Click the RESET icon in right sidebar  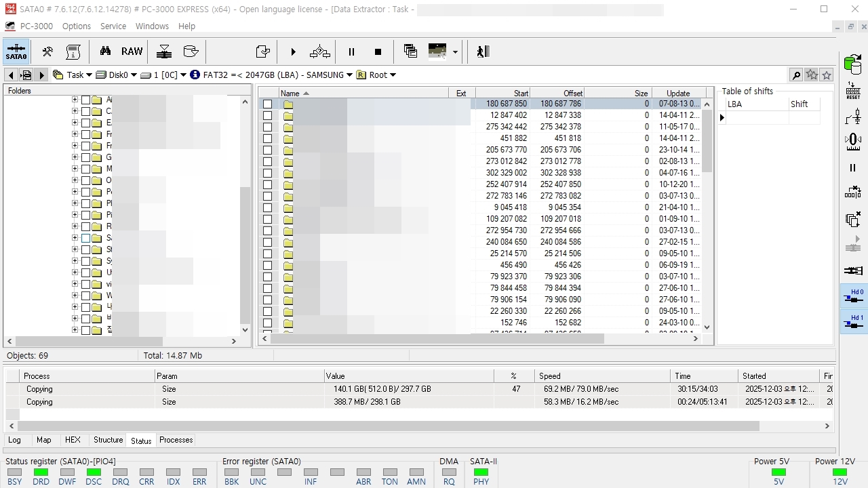[853, 91]
